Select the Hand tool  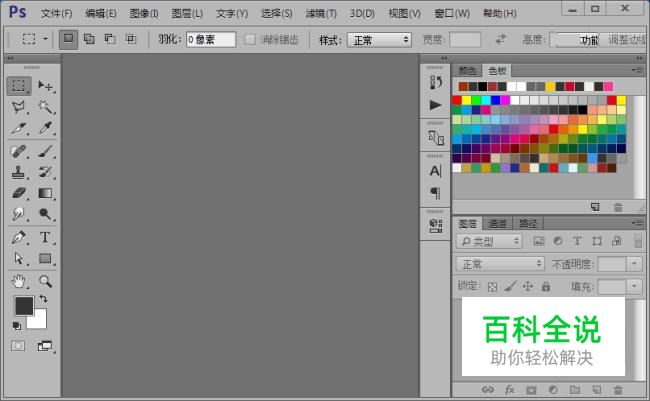[19, 282]
